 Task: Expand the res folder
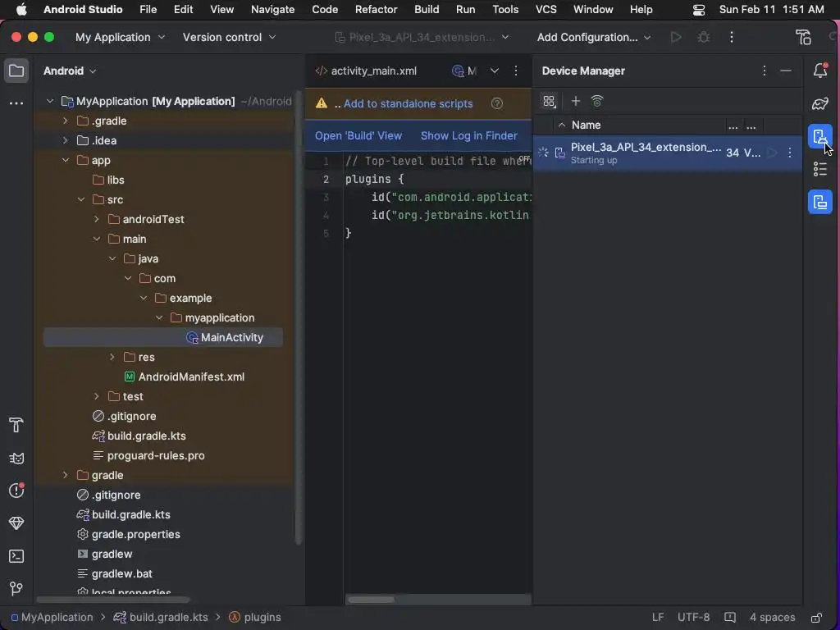point(112,357)
